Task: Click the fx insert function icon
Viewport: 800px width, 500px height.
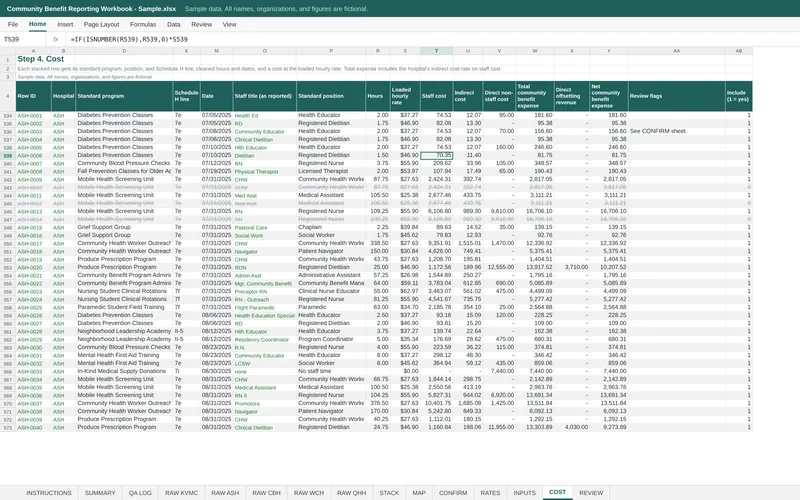Action: point(56,39)
